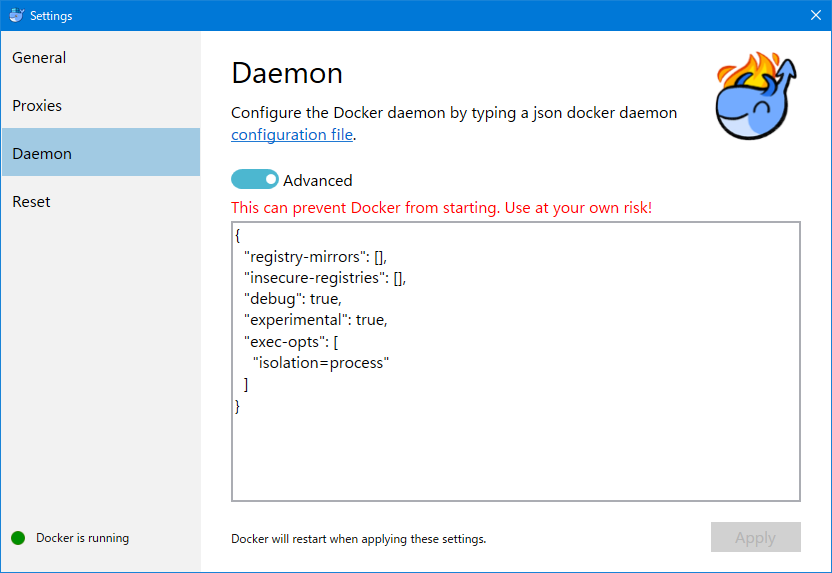Select the Daemon tab

[x=101, y=153]
